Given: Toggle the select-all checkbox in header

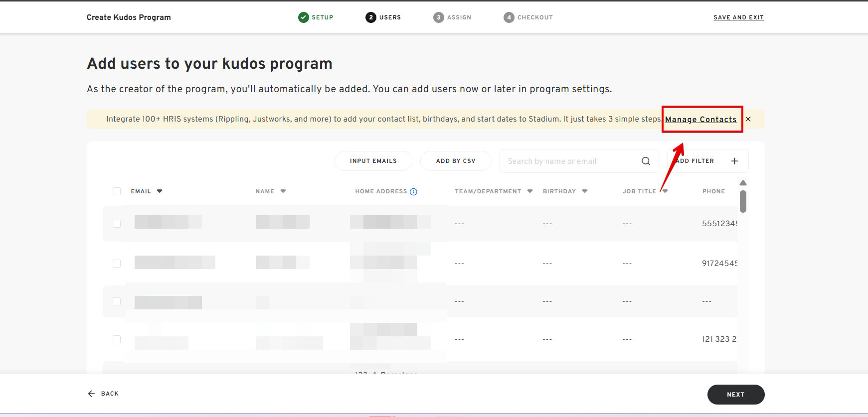Looking at the screenshot, I should (x=117, y=191).
